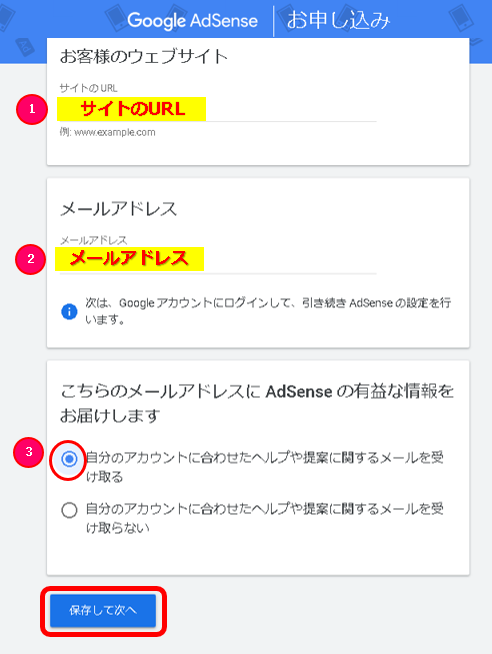Select the radio to not receive emails
The image size is (492, 654).
69,510
